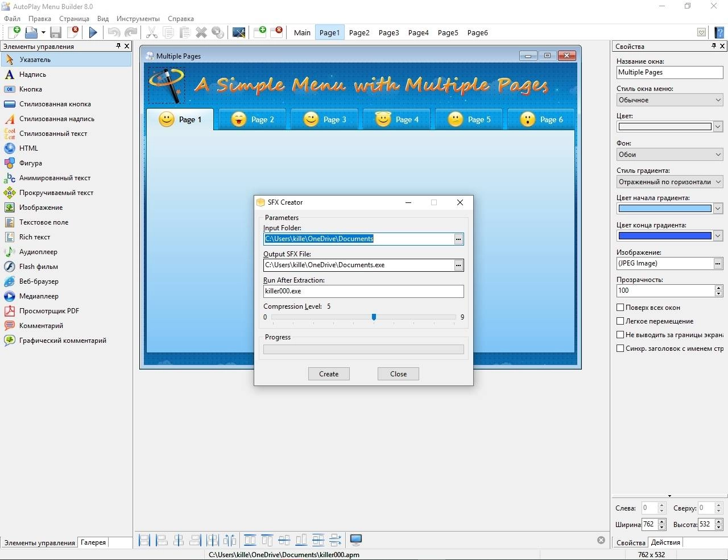The height and width of the screenshot is (560, 728).
Task: Delete selection with the gray X icon
Action: pos(201,32)
